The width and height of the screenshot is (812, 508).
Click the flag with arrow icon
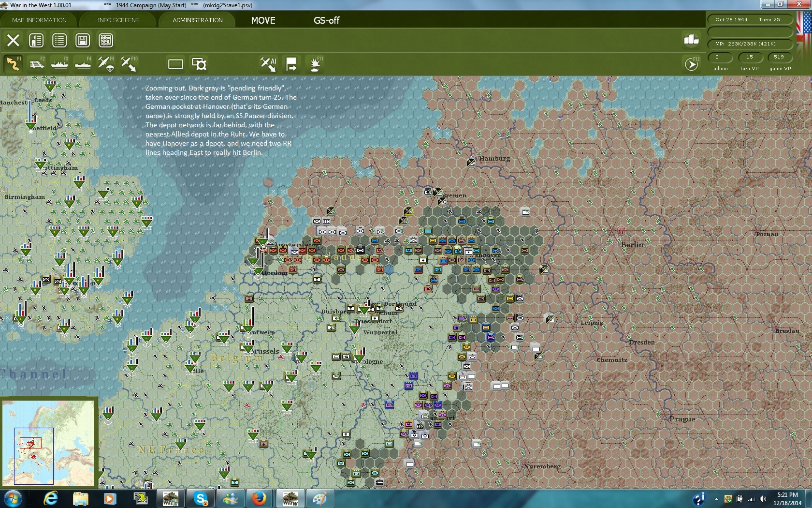291,64
